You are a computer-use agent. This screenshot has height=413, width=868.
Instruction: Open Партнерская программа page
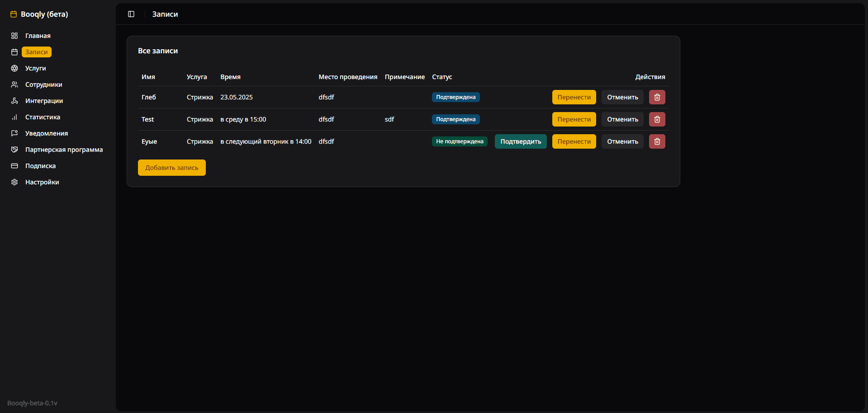pyautogui.click(x=64, y=150)
